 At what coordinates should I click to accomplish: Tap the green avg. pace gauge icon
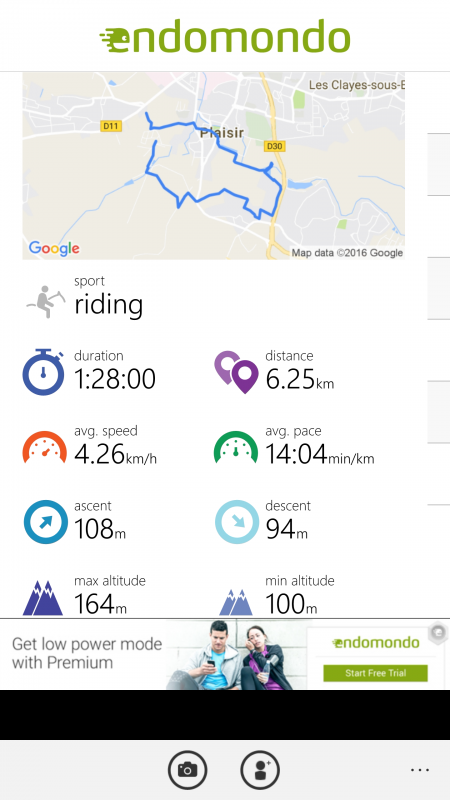(236, 448)
